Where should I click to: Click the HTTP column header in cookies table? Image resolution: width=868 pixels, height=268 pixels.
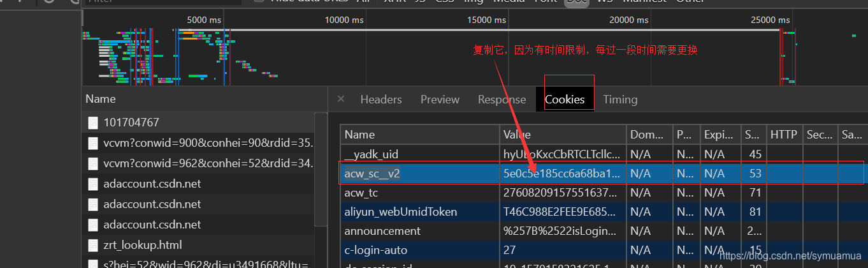point(785,135)
